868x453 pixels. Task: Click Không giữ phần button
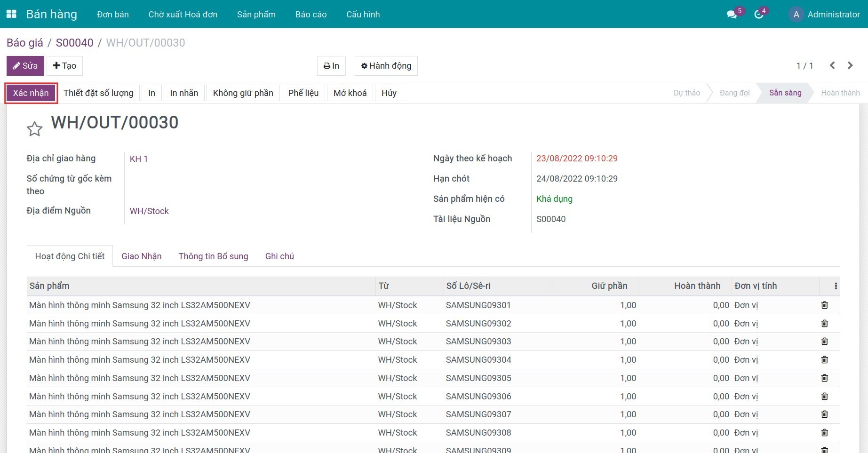243,93
